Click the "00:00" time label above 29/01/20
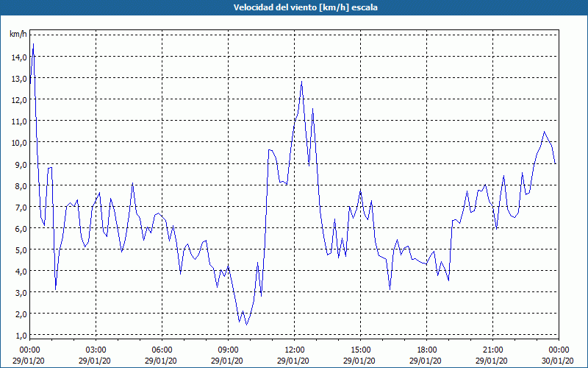 point(30,350)
